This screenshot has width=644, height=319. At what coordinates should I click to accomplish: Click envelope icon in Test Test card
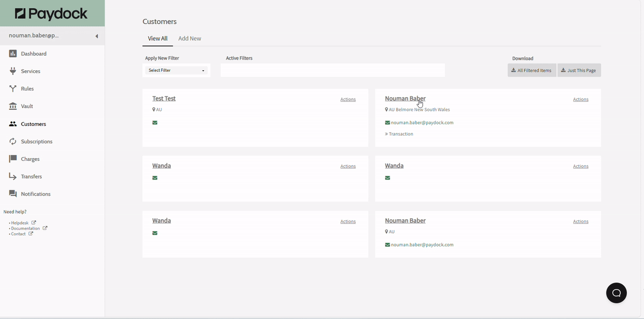click(x=155, y=123)
